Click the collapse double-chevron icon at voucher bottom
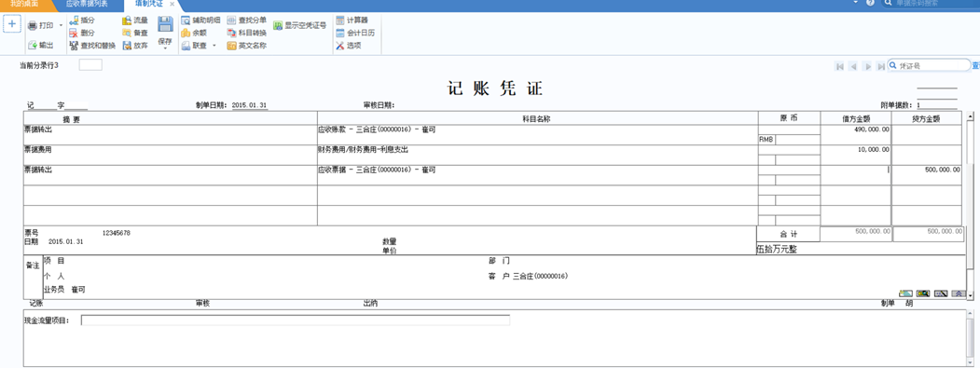Viewport: 980px width, 368px height. click(x=959, y=293)
